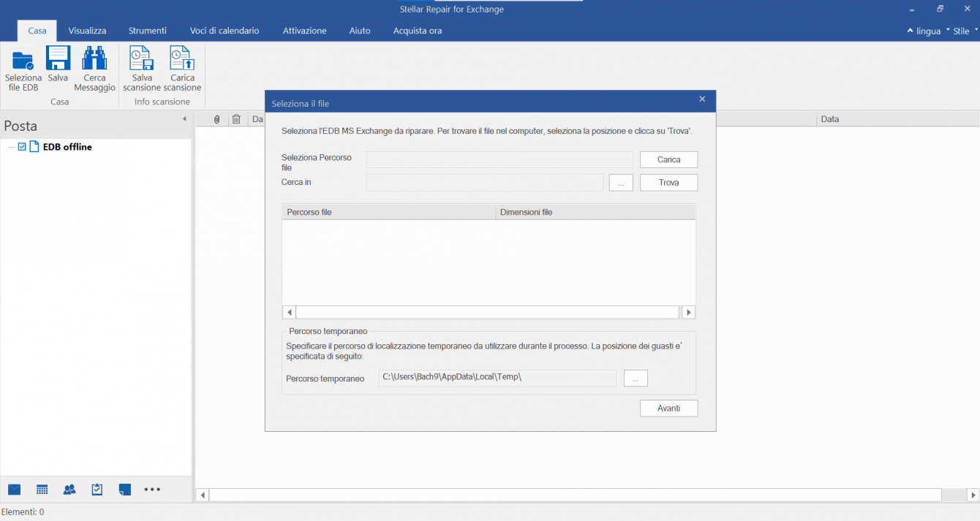Click Carica scansione icon
The height and width of the screenshot is (521, 980).
(182, 58)
